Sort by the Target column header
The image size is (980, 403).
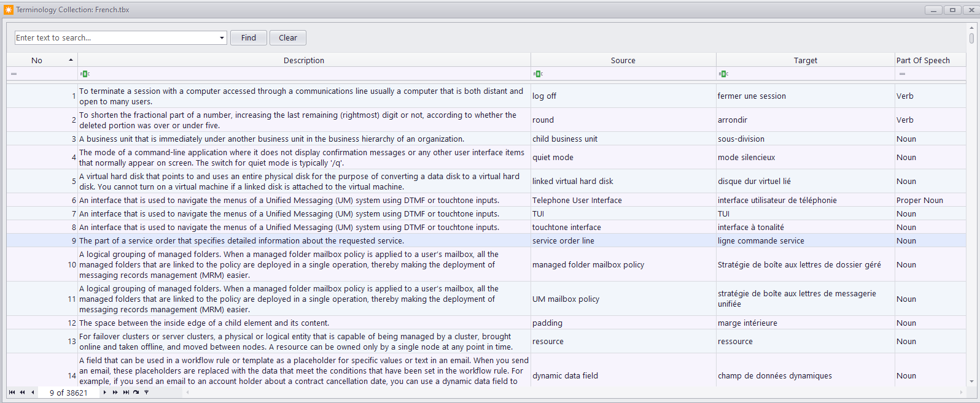[806, 60]
